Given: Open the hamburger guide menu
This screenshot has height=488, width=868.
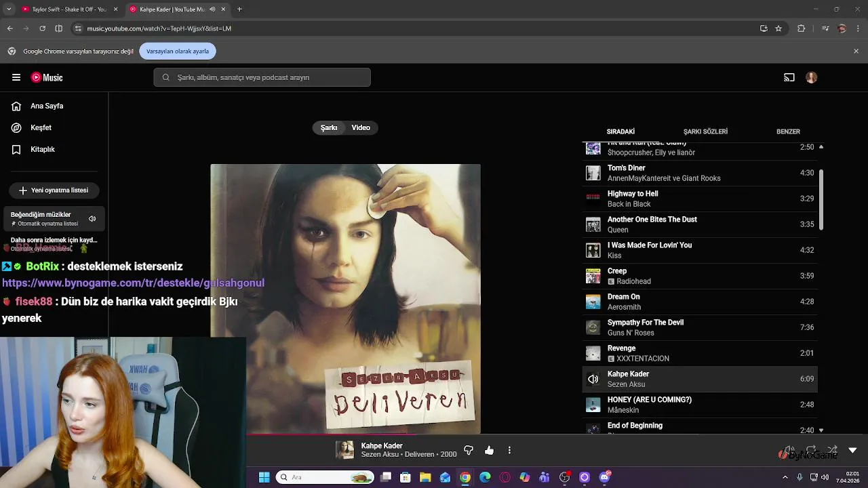Looking at the screenshot, I should (x=16, y=77).
